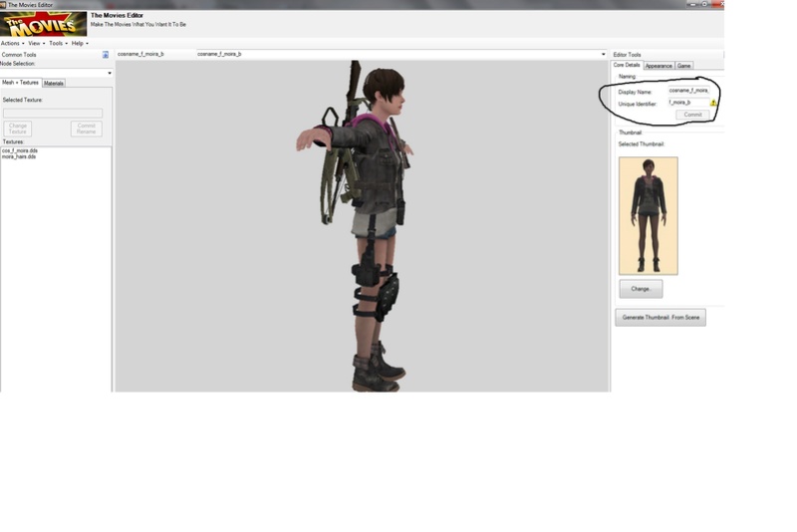This screenshot has width=797, height=532.
Task: Click the yellow warning icon beside Unique Identifier
Action: click(713, 103)
